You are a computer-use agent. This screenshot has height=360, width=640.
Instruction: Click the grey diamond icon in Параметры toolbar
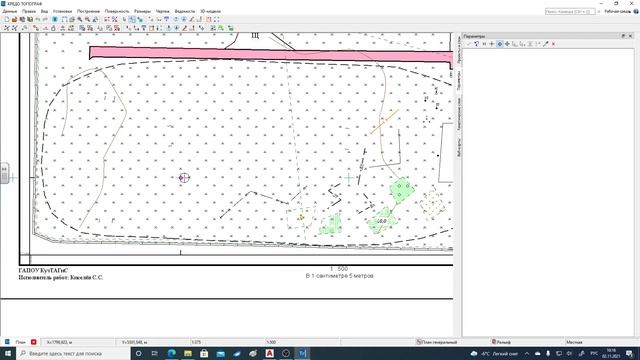507,44
